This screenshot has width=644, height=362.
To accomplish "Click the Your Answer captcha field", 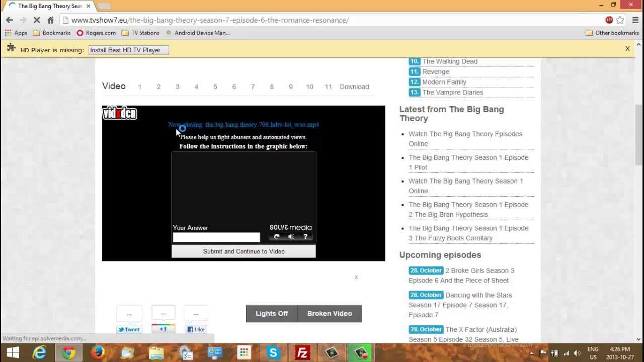I will click(x=216, y=237).
